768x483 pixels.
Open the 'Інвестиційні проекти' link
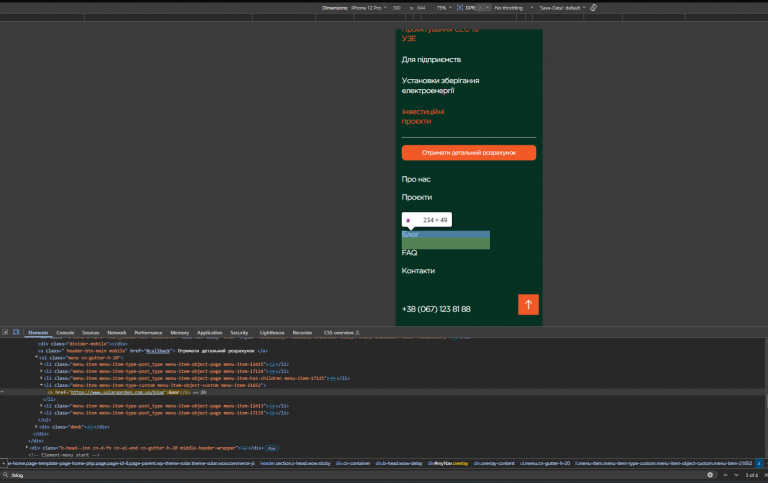tap(423, 117)
